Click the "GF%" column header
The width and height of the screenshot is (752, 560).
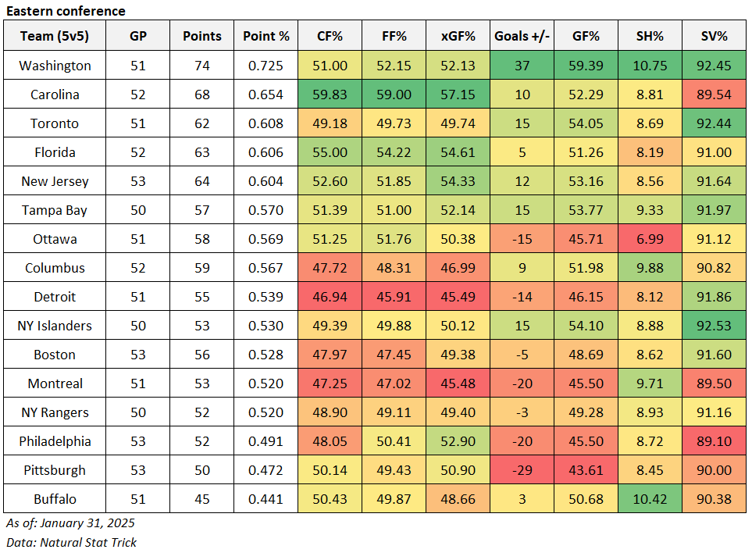click(x=586, y=36)
